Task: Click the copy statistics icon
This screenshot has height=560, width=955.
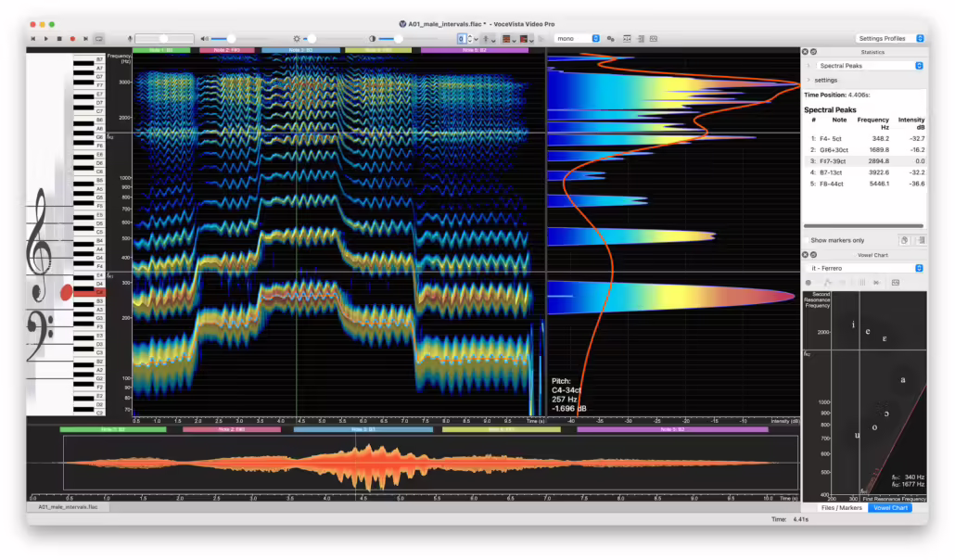Action: click(x=904, y=240)
